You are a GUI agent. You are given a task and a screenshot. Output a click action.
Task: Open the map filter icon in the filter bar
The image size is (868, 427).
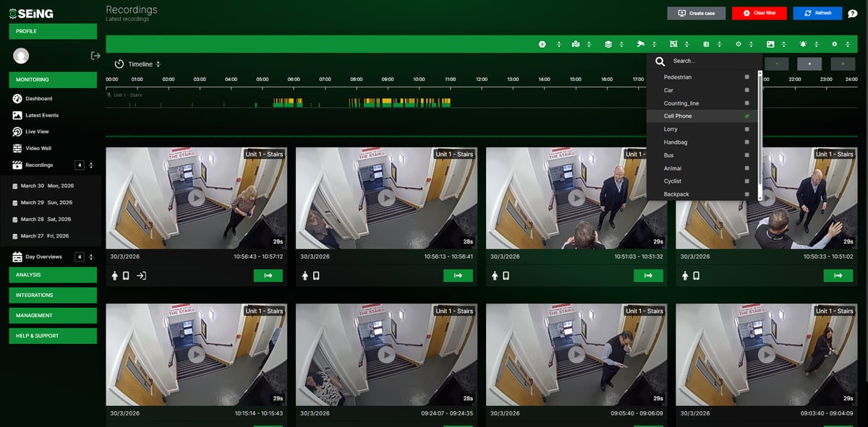click(575, 44)
